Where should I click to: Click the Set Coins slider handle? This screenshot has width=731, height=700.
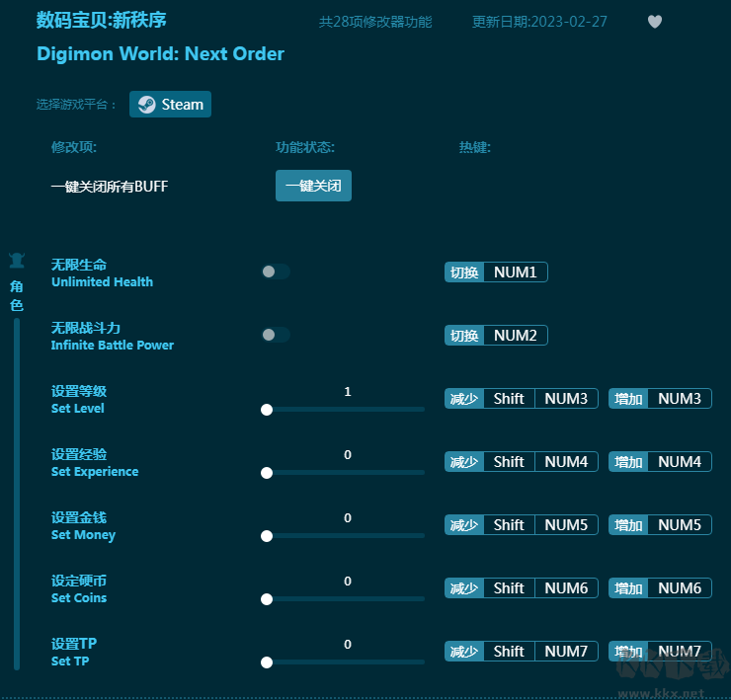click(x=267, y=599)
